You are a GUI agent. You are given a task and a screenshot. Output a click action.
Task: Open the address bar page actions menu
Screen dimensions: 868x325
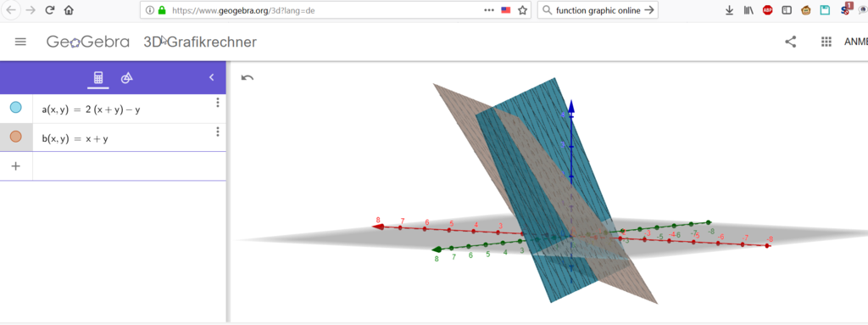489,10
